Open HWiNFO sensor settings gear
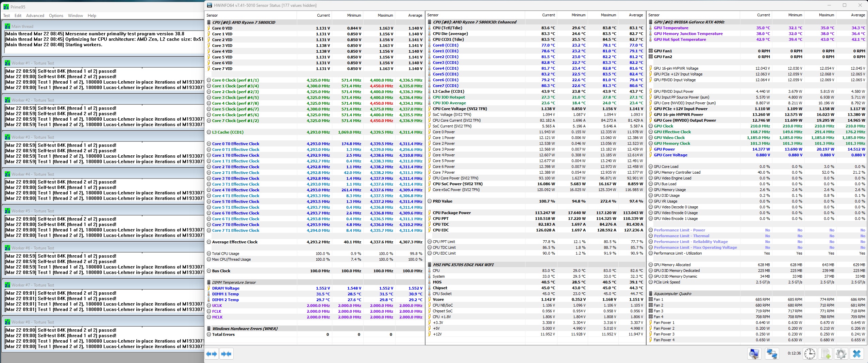 (841, 354)
